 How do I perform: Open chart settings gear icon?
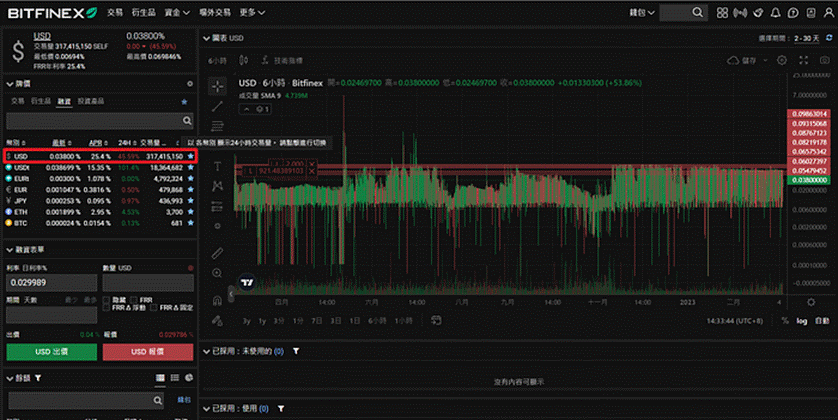[x=782, y=61]
